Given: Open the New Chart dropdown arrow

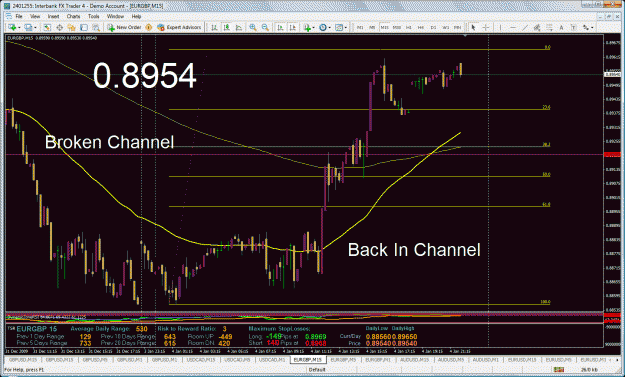Looking at the screenshot, I should (x=18, y=27).
